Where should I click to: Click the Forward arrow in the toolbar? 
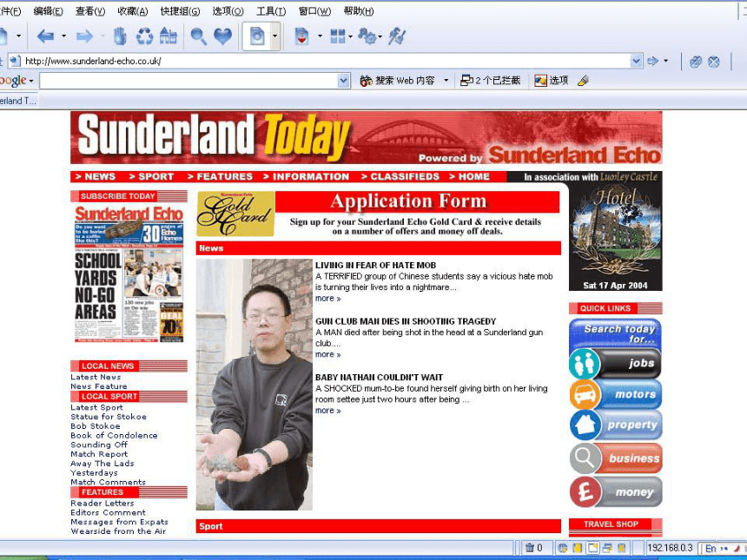[x=84, y=36]
